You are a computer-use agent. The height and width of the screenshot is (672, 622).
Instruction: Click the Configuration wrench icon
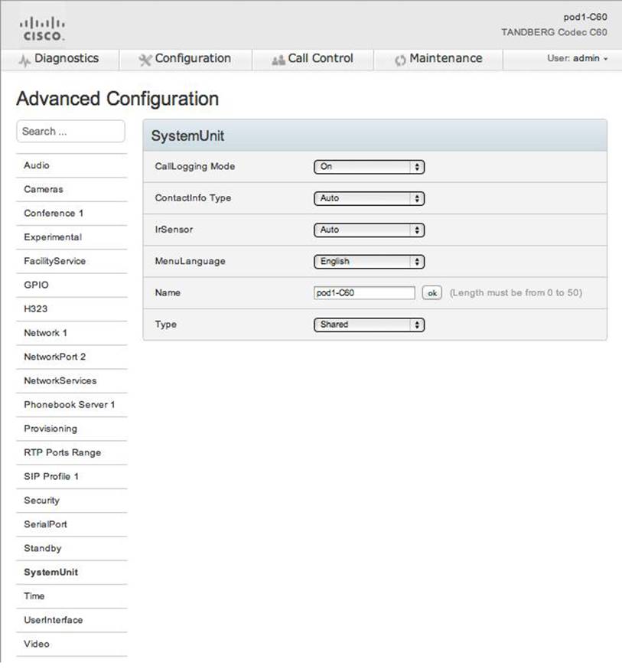pyautogui.click(x=145, y=60)
